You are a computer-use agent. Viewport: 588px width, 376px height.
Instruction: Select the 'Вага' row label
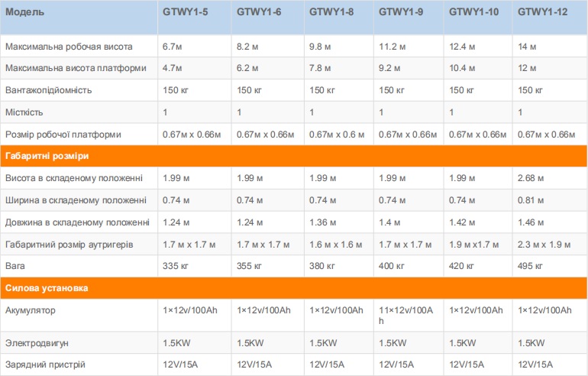tap(15, 266)
